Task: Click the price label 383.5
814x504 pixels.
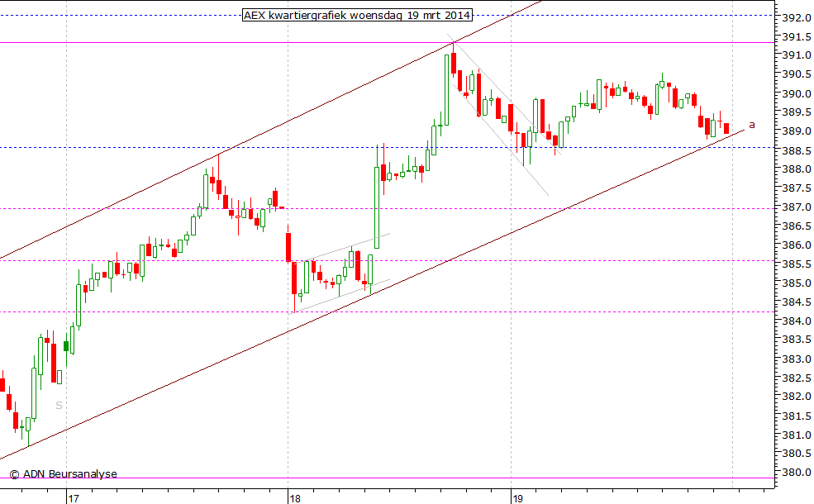Action: pyautogui.click(x=797, y=340)
